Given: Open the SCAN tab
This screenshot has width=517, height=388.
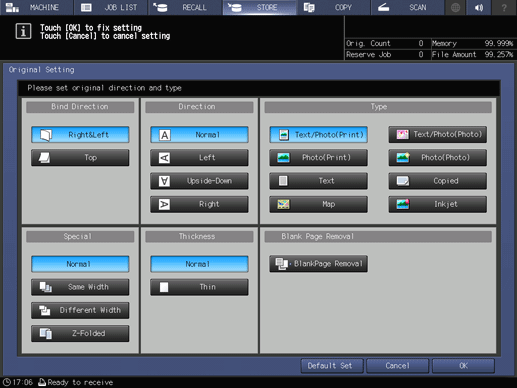Looking at the screenshot, I should pyautogui.click(x=407, y=7).
